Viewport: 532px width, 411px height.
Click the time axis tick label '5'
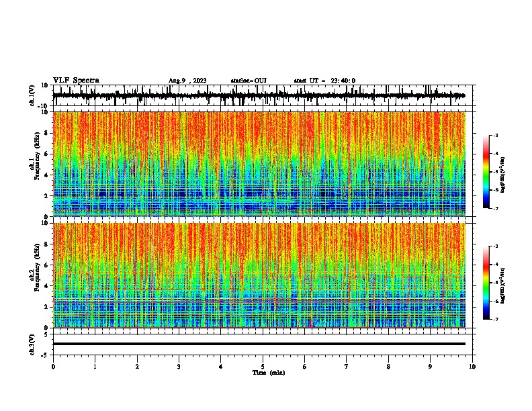point(263,367)
